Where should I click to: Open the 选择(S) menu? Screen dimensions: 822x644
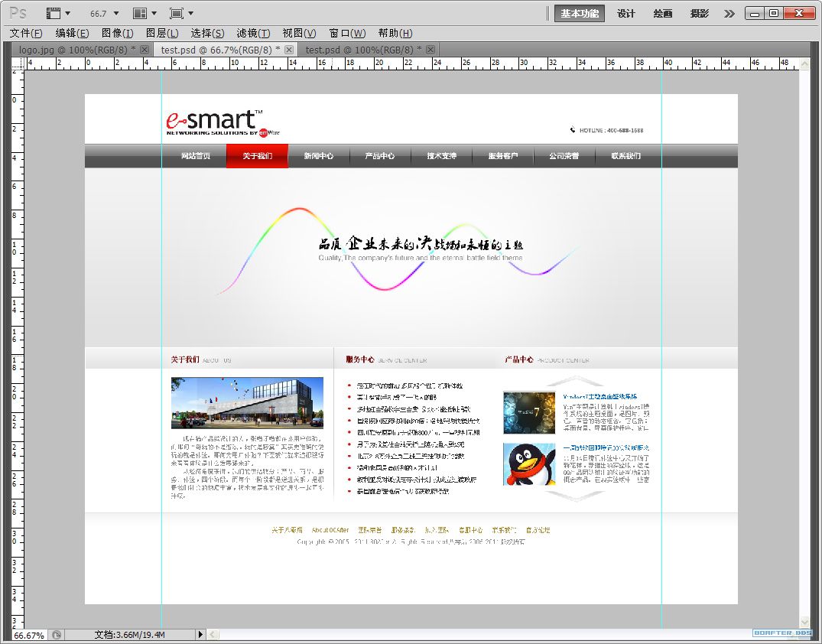tap(207, 33)
